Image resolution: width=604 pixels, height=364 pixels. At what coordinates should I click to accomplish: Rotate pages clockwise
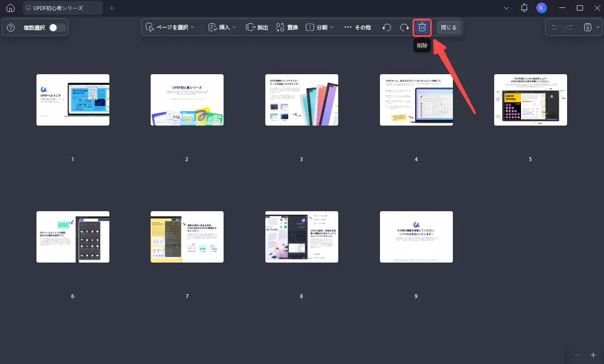405,27
